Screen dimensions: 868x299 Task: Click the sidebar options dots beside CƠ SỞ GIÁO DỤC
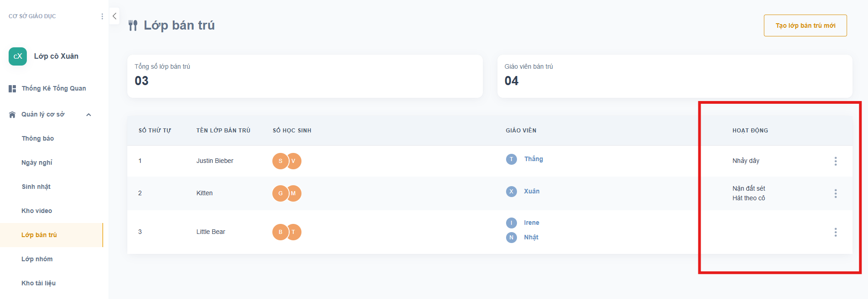point(102,16)
